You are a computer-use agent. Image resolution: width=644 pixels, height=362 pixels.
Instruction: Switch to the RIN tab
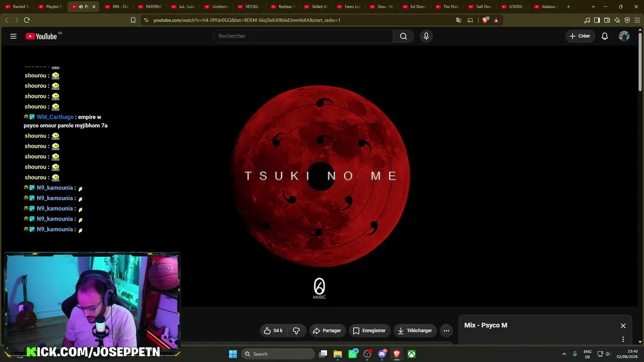(x=117, y=7)
